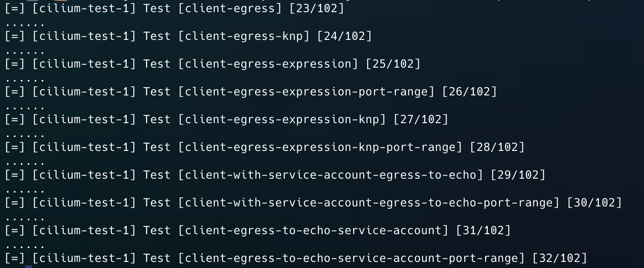The width and height of the screenshot is (644, 268).
Task: Click the [30/102] progress counter
Action: 595,203
